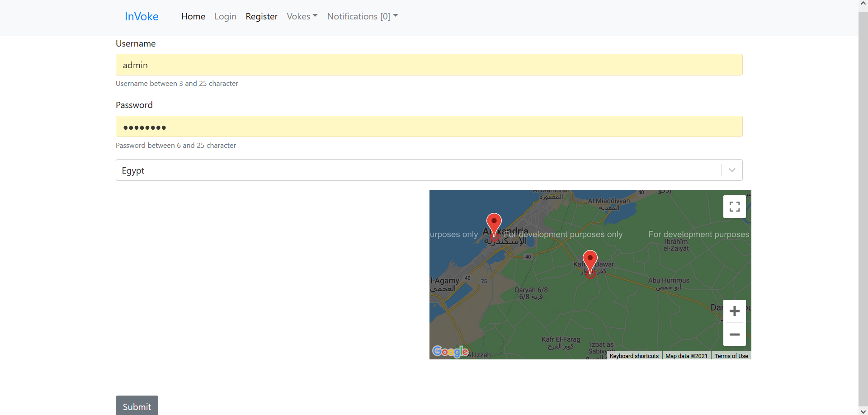
Task: Click the country select chevron arrow
Action: (732, 170)
